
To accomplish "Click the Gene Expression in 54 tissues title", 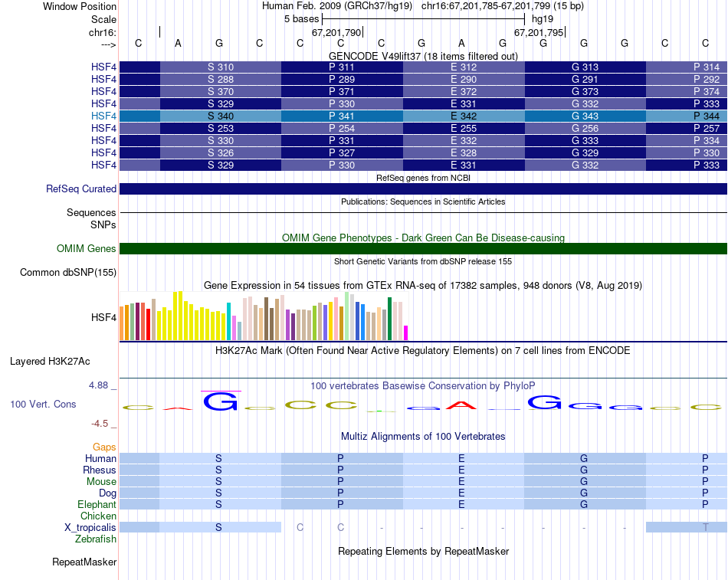I will tap(423, 286).
